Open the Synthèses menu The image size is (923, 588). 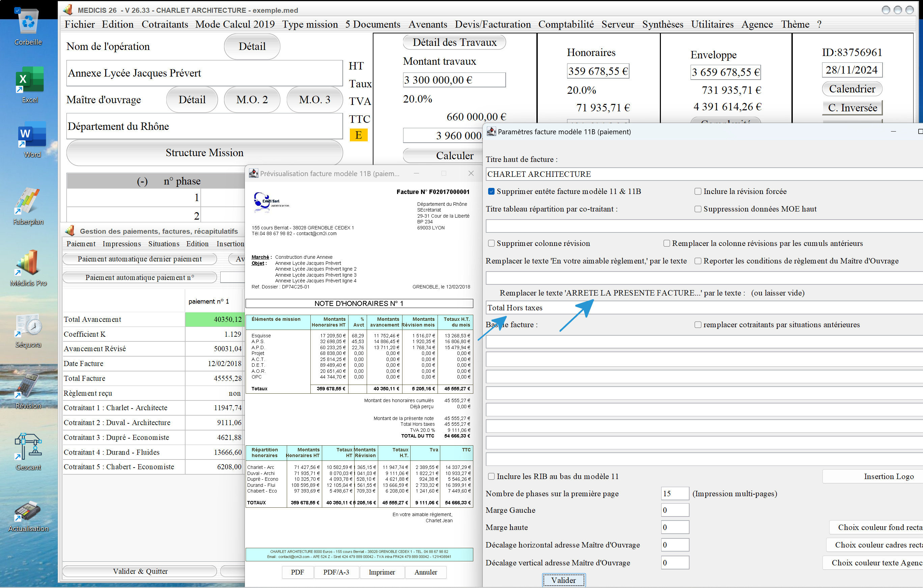point(662,24)
